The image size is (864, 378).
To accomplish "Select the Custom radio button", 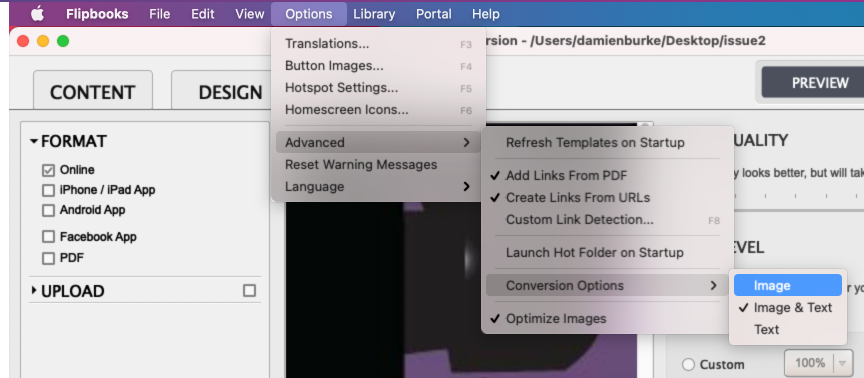I will coord(688,364).
